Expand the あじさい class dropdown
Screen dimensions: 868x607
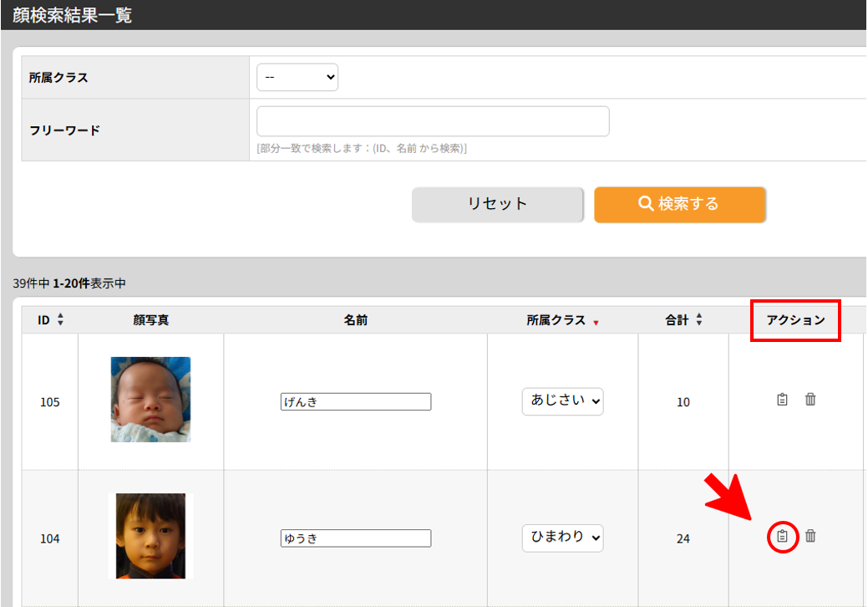pyautogui.click(x=562, y=400)
